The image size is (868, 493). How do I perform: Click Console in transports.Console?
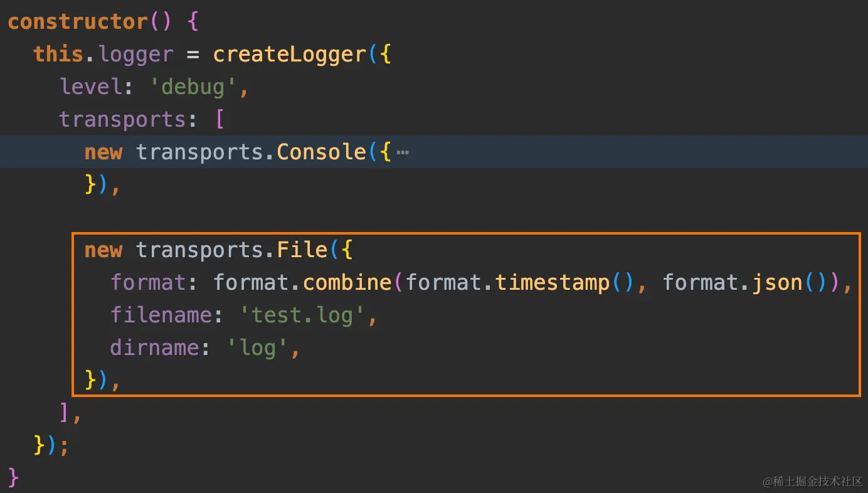click(321, 152)
